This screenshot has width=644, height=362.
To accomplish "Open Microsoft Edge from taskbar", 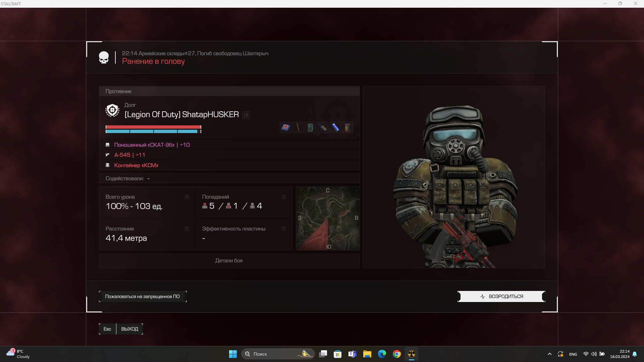I will (x=382, y=354).
